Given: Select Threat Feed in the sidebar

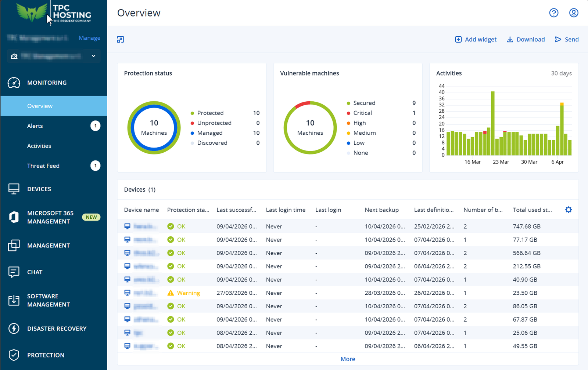Looking at the screenshot, I should [43, 166].
